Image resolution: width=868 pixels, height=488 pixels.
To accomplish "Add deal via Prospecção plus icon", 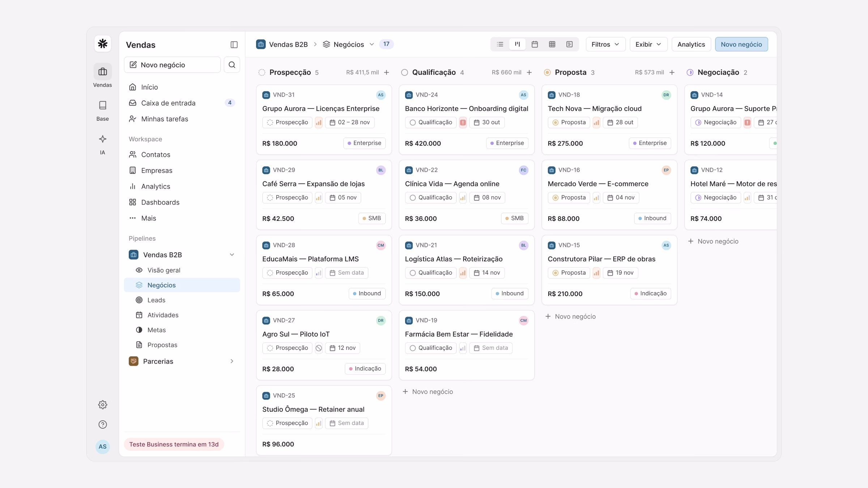I will [x=387, y=72].
